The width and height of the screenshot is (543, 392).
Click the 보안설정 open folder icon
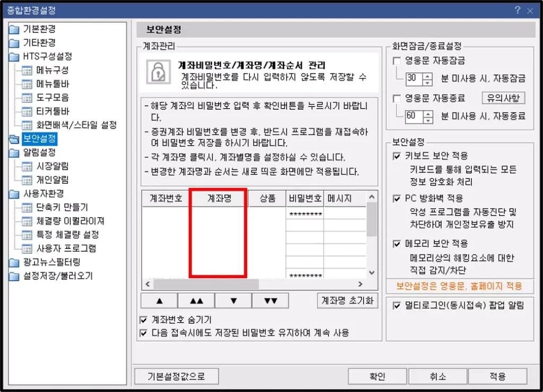tap(14, 139)
